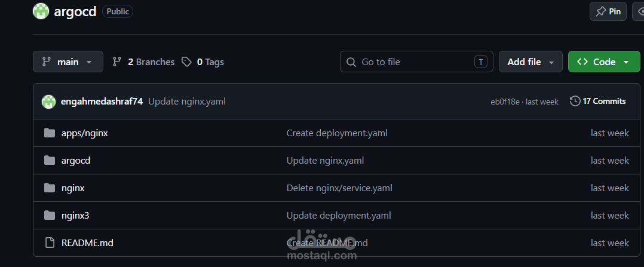Viewport: 644px width, 267px height.
Task: Click the folder icon for nginx3 directory
Action: [x=49, y=215]
